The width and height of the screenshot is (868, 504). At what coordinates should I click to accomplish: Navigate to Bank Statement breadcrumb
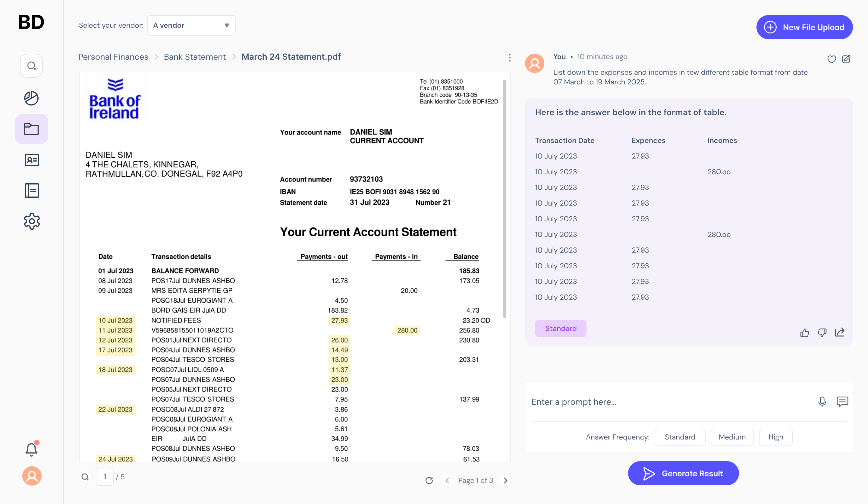click(195, 57)
